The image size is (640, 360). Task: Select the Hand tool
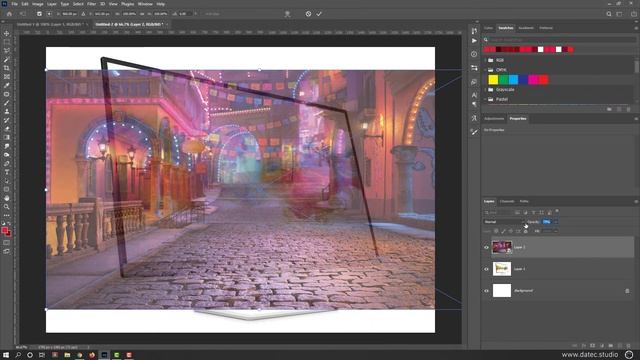click(x=7, y=198)
